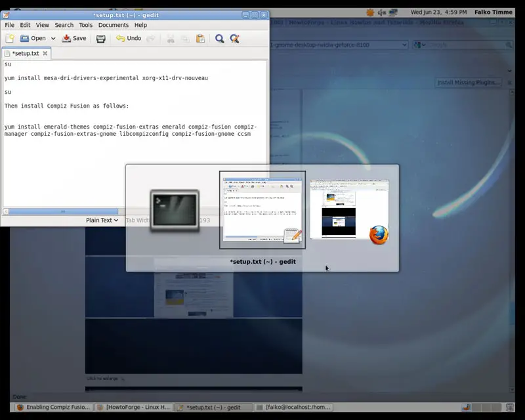Expand the Open recent files dropdown arrow
The height and width of the screenshot is (420, 525).
pyautogui.click(x=52, y=39)
